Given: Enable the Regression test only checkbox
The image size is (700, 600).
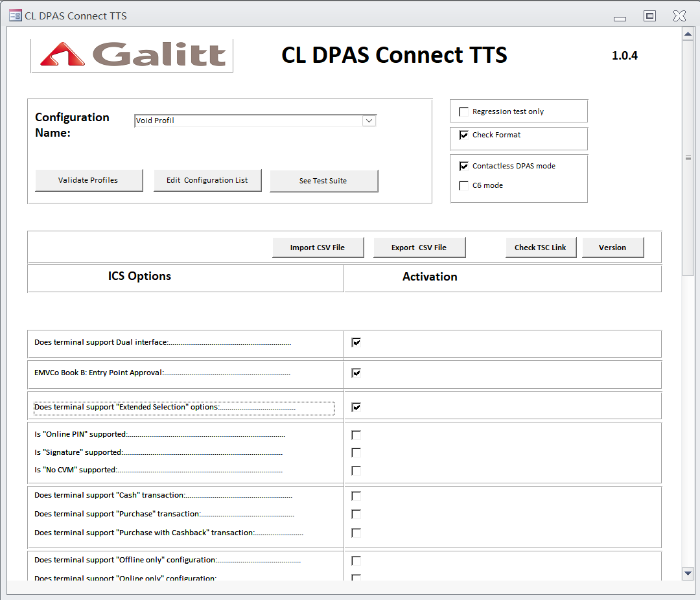Looking at the screenshot, I should click(464, 111).
